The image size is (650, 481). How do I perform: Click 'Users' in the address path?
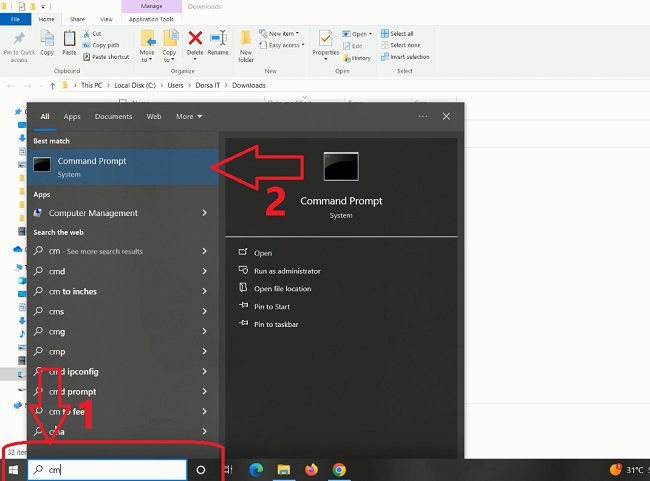click(175, 85)
